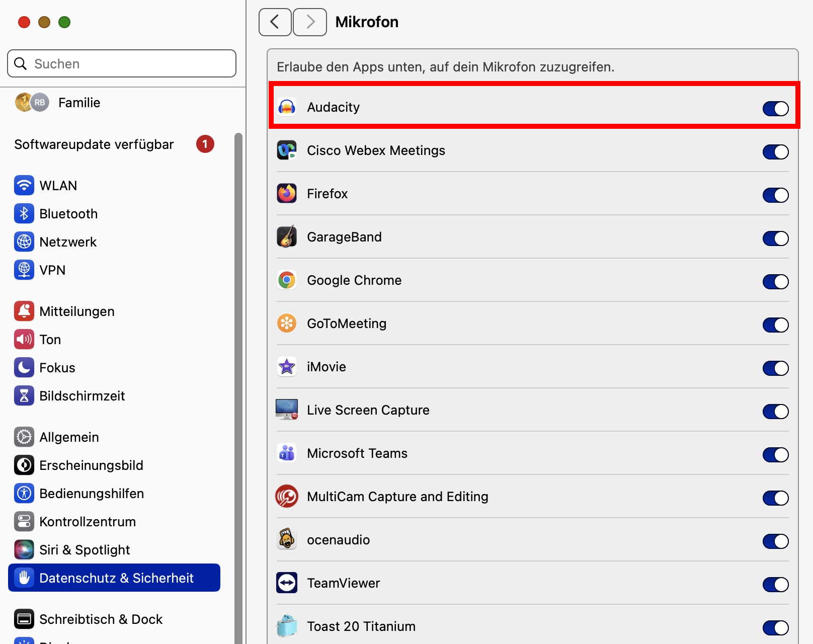
Task: Toggle GoToMeeting microphone permission
Action: pos(775,325)
